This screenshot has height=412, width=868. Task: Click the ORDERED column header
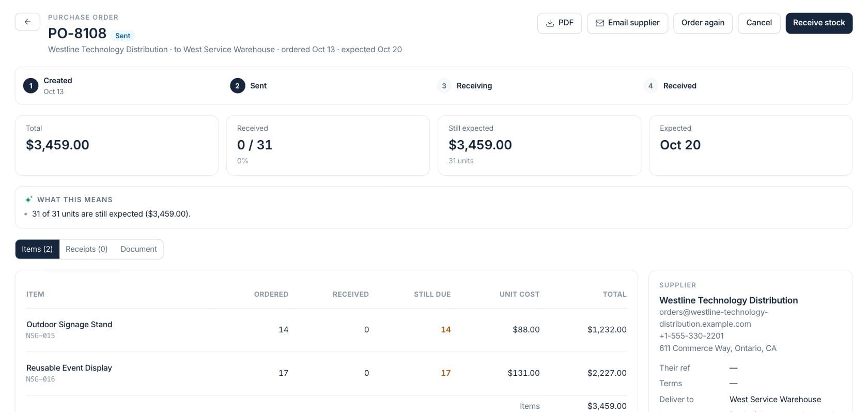click(x=271, y=294)
